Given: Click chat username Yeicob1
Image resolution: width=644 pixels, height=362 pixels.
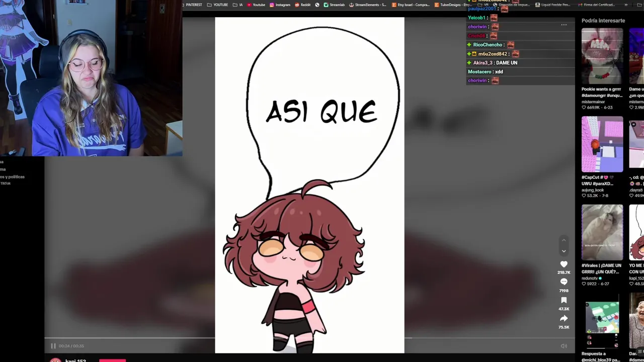Looking at the screenshot, I should 476,18.
